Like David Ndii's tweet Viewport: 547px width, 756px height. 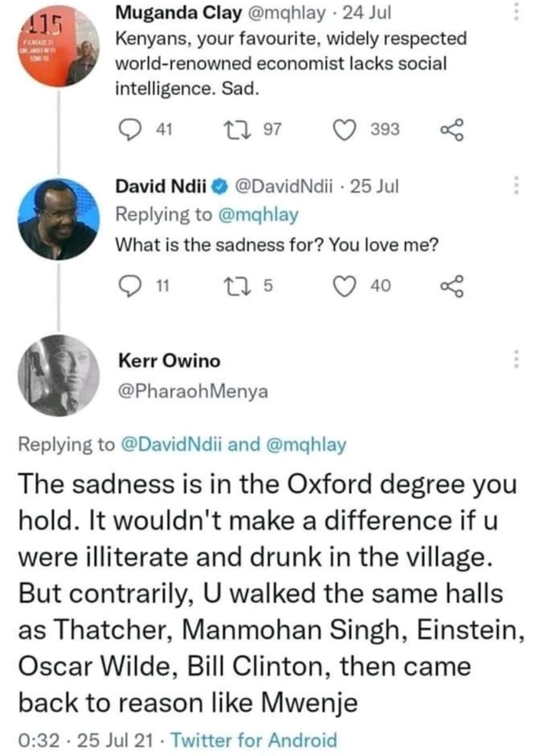coord(344,286)
